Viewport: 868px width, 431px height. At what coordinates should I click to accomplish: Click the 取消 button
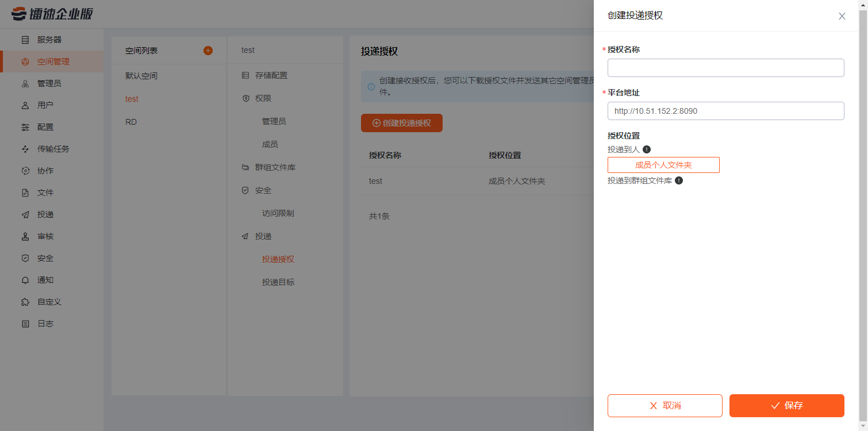665,406
